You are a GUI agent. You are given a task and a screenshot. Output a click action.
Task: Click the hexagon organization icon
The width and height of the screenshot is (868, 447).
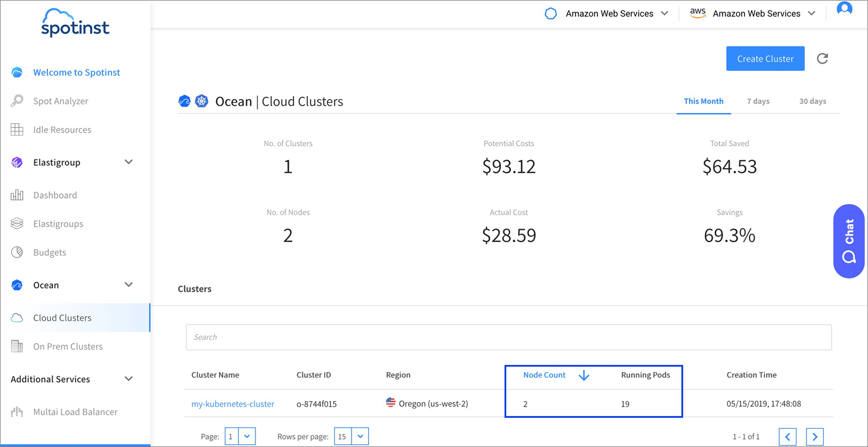pyautogui.click(x=551, y=13)
